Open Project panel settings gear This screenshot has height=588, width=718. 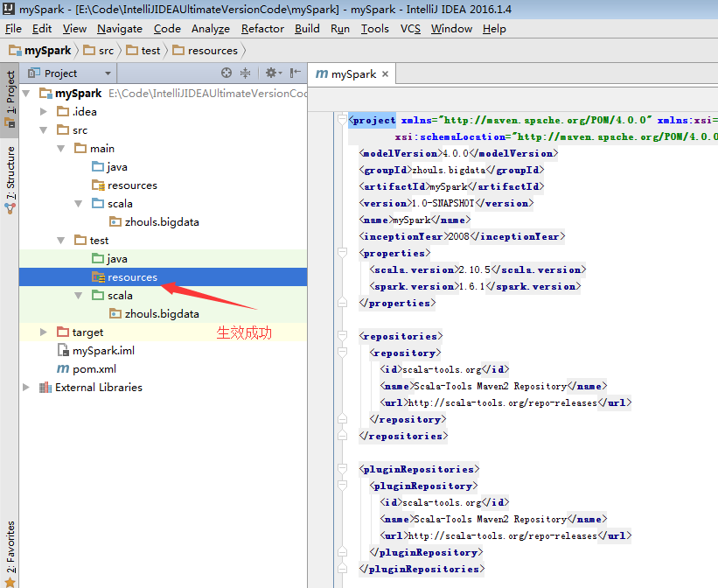pos(274,73)
